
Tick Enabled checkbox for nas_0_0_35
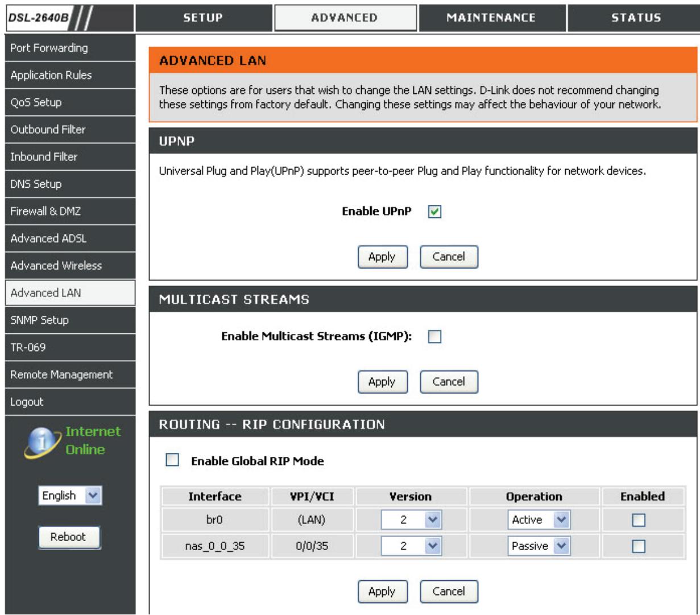point(639,547)
